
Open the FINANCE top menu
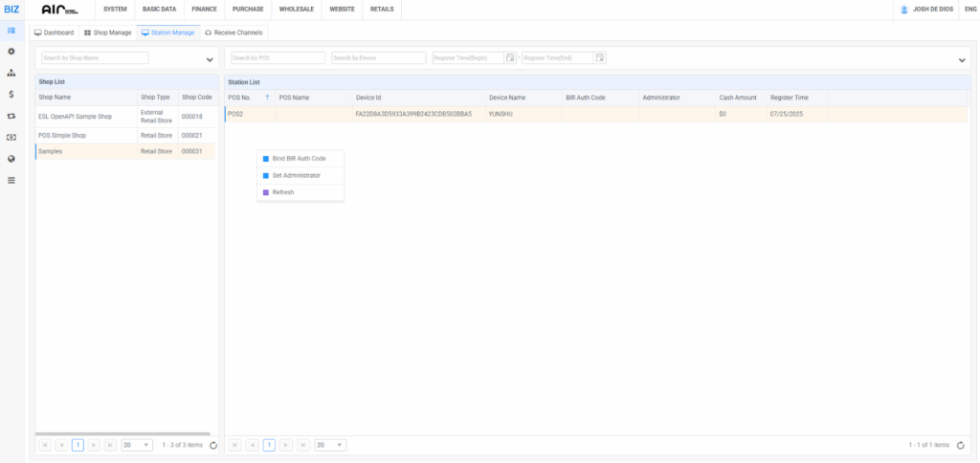(204, 9)
